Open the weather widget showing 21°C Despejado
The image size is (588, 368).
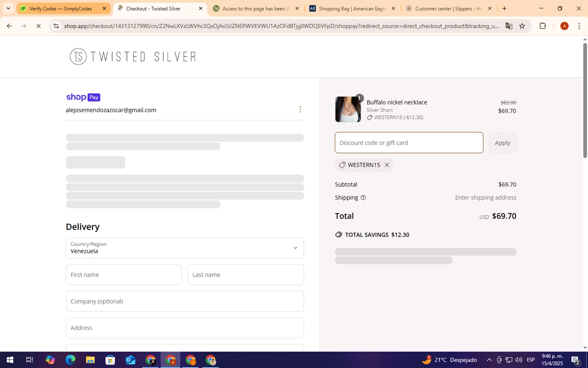click(449, 360)
